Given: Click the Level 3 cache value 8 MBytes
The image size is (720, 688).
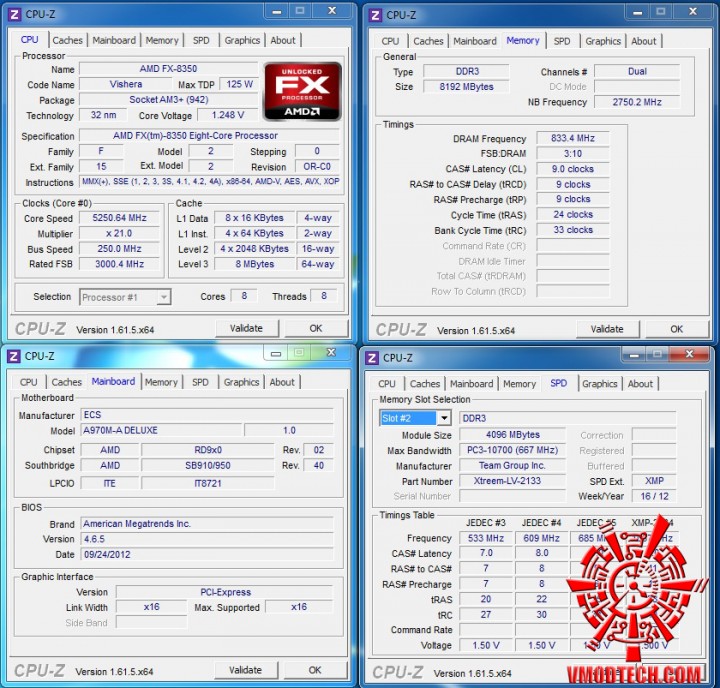Looking at the screenshot, I should (255, 264).
